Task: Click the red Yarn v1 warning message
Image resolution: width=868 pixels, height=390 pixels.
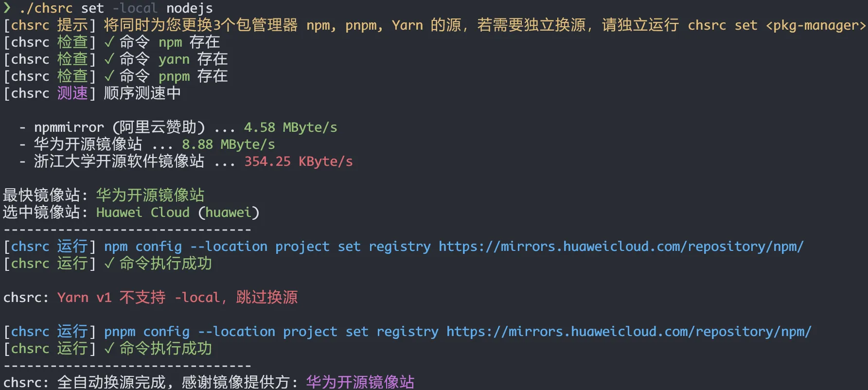Action: click(x=177, y=297)
